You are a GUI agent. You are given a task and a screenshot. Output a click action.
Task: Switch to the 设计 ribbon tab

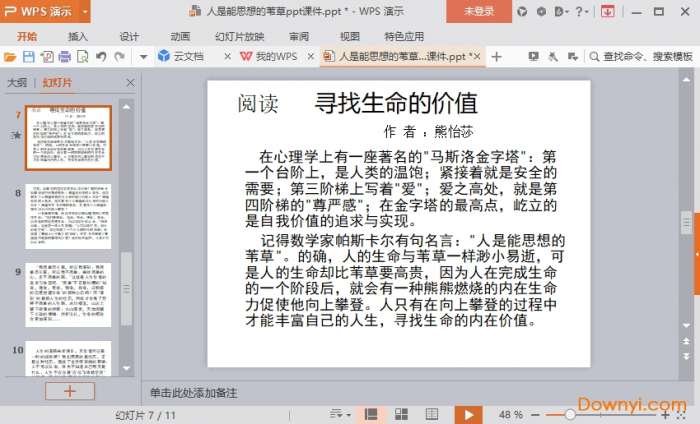point(129,37)
